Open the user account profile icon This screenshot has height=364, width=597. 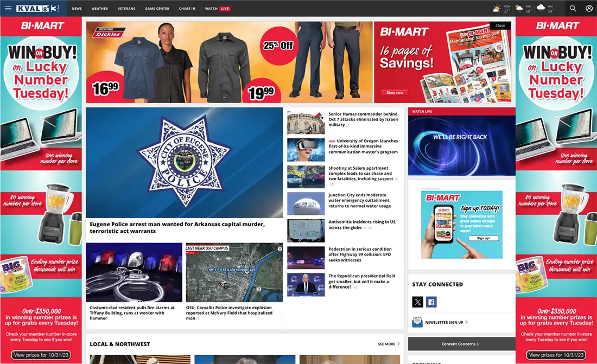589,8
